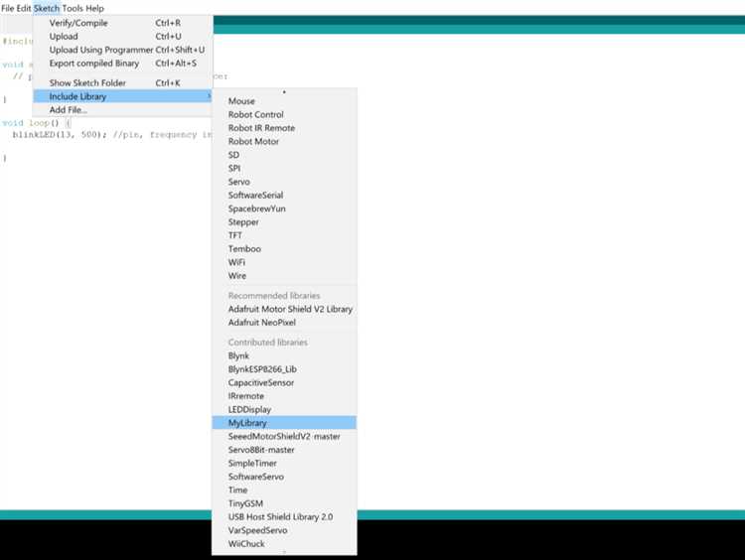Open the Tools menu in menu bar
745x560 pixels.
73,8
